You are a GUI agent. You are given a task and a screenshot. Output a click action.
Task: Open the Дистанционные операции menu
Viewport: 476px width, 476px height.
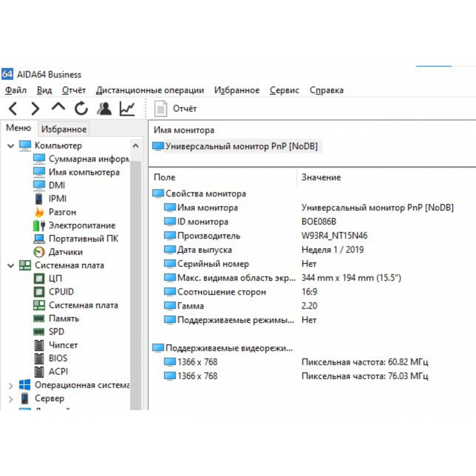150,90
